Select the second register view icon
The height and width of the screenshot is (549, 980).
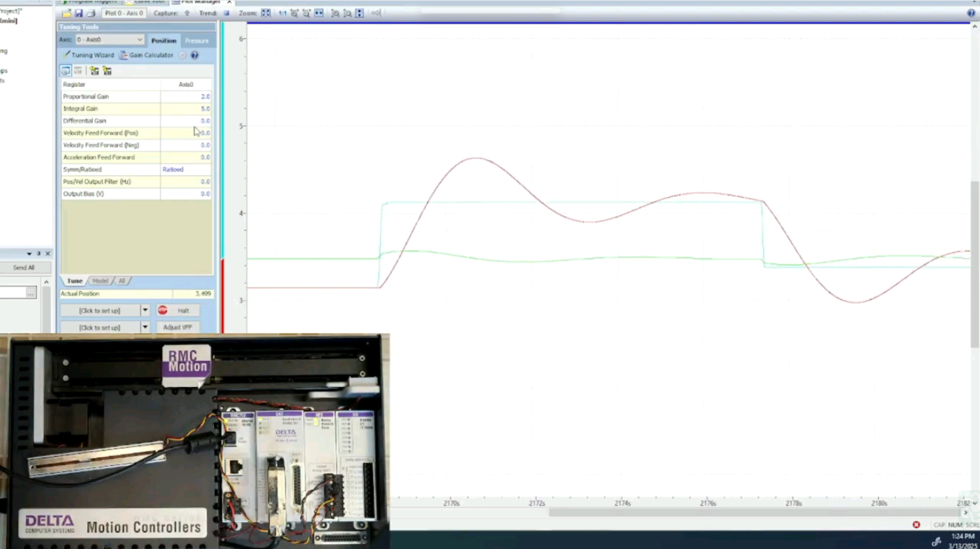tap(78, 71)
